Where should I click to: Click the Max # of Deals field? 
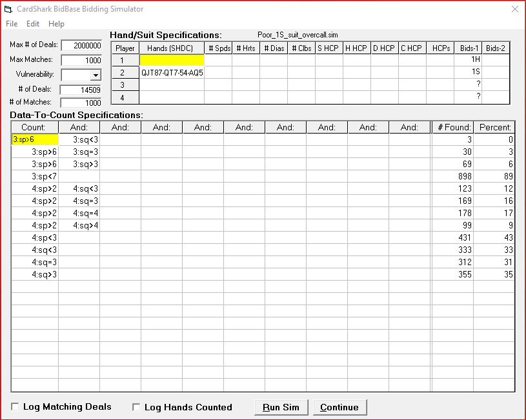tap(81, 45)
